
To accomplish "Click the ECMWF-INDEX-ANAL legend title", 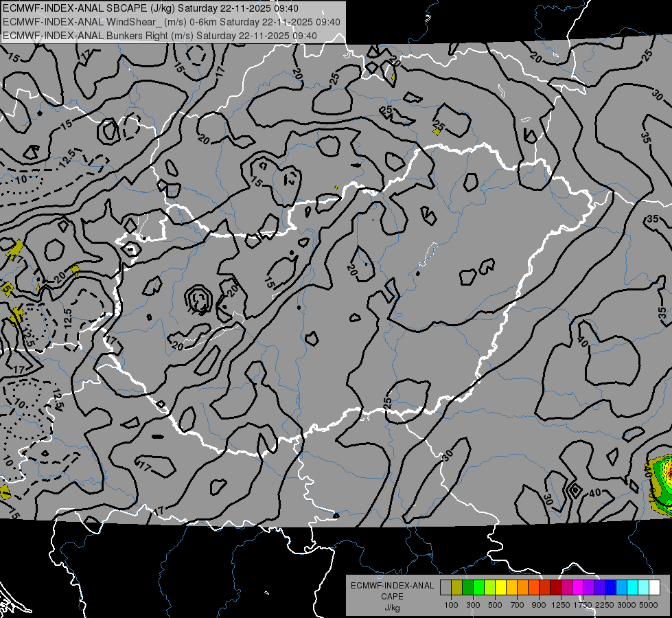I will point(392,586).
